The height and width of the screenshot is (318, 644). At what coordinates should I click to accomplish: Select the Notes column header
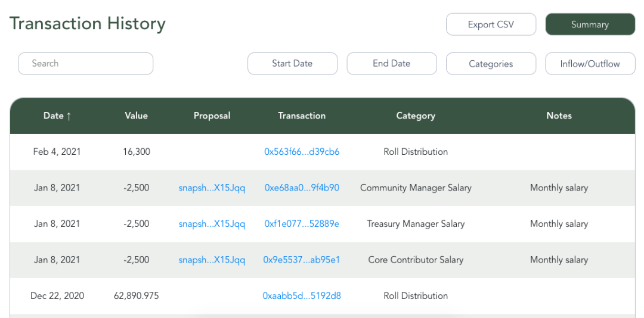[559, 116]
